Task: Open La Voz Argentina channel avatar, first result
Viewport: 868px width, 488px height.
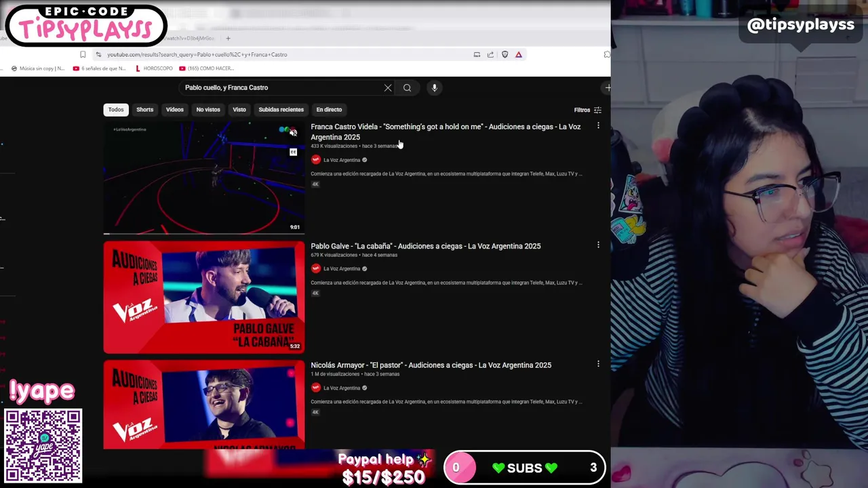Action: [x=315, y=159]
